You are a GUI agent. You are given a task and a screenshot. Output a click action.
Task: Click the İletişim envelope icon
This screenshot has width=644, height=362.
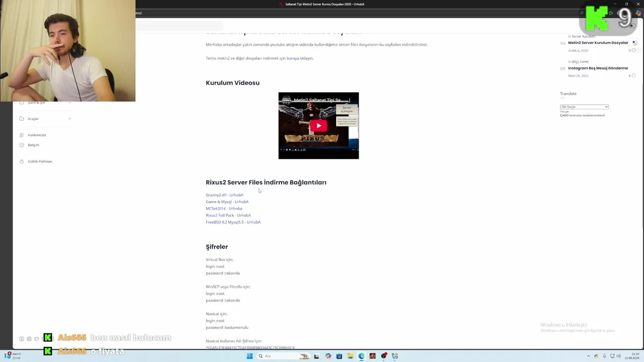(x=22, y=145)
